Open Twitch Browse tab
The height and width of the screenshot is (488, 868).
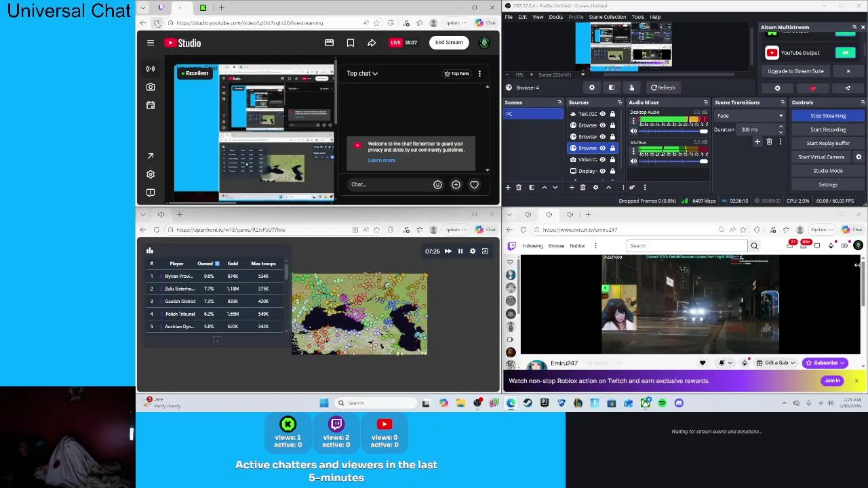(x=556, y=246)
